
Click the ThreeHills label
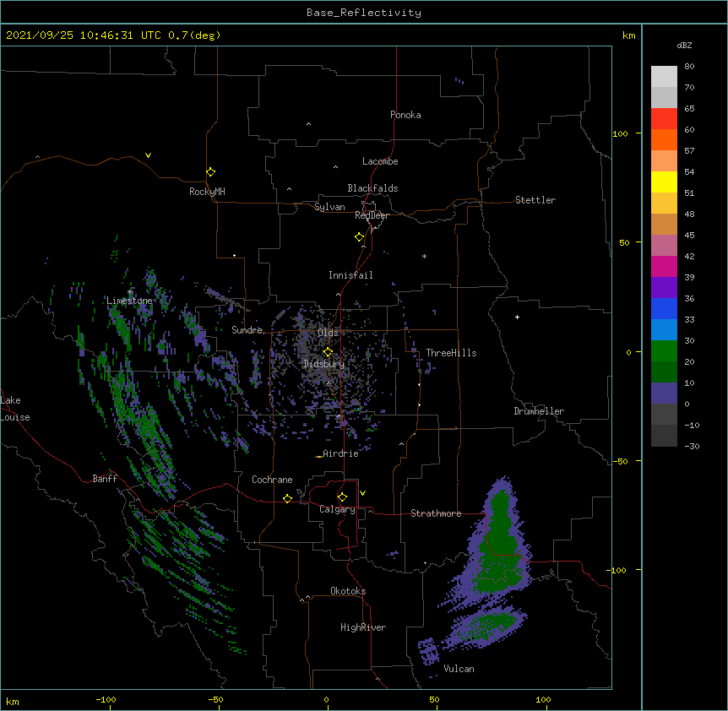(451, 353)
